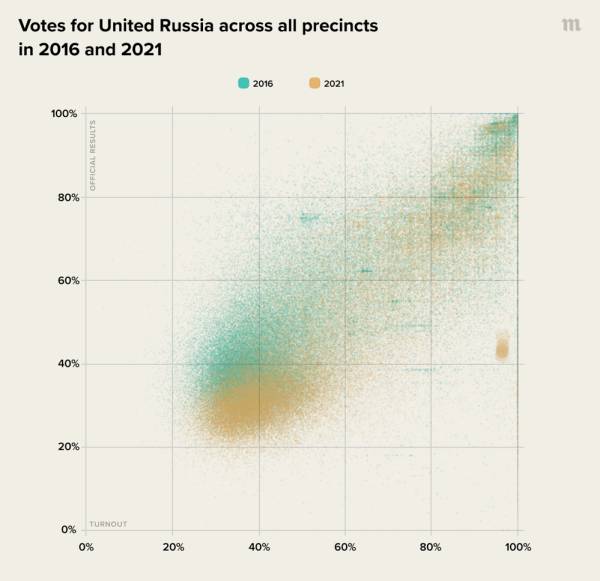Click the 60% x-axis tick label
This screenshot has width=600, height=581.
click(x=345, y=547)
